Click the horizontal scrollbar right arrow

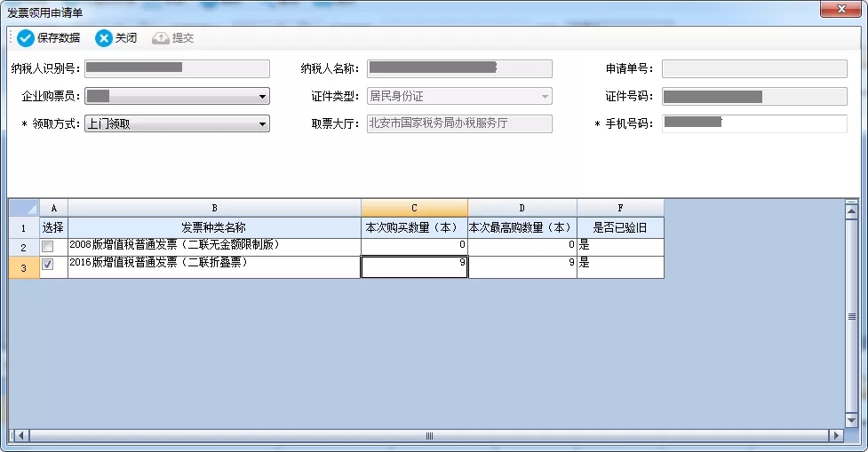836,435
